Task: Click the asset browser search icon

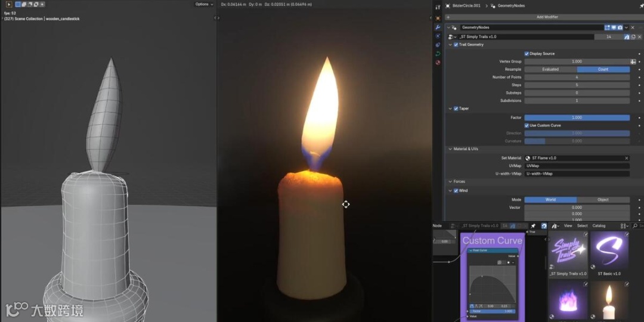Action: point(636,226)
